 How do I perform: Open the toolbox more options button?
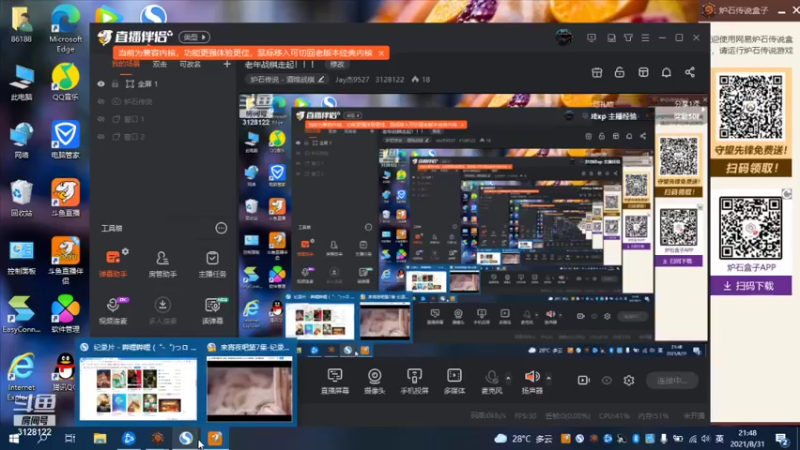(x=221, y=228)
